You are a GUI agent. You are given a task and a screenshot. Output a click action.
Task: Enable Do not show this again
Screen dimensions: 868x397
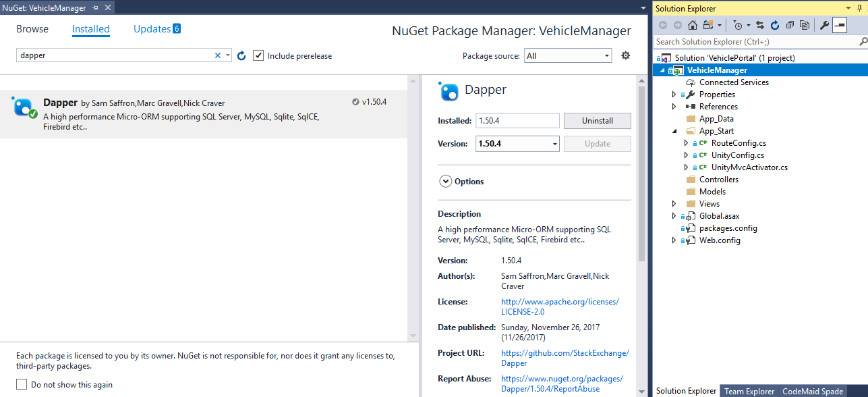(x=20, y=384)
